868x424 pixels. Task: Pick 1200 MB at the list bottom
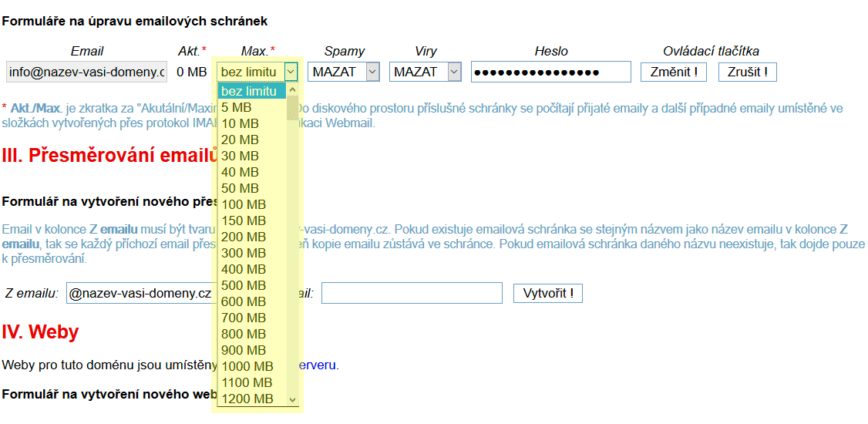tap(247, 399)
